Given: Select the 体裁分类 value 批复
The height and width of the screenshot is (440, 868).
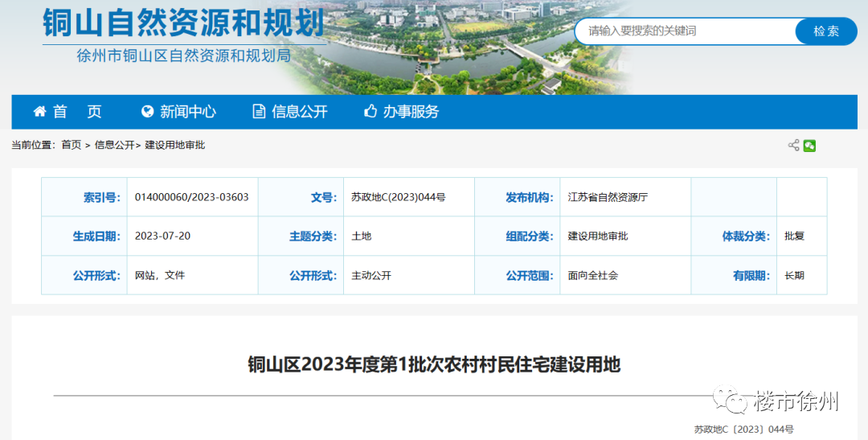Looking at the screenshot, I should [x=794, y=236].
